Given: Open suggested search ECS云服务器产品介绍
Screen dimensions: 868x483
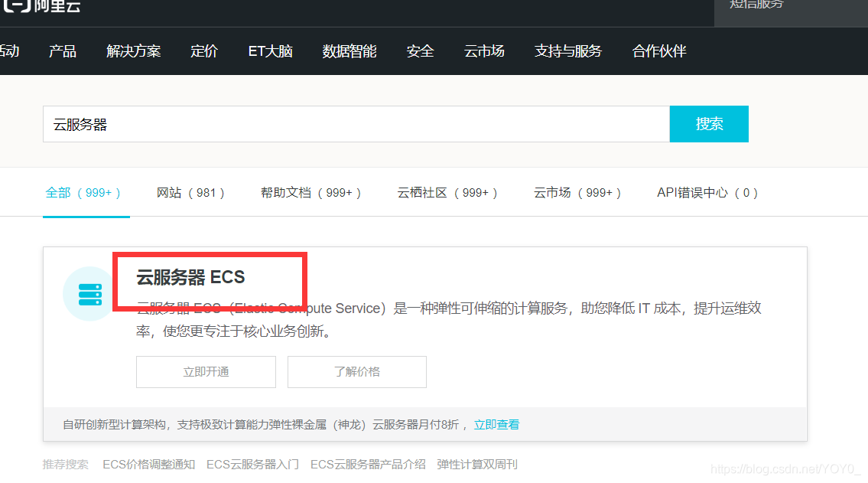Looking at the screenshot, I should tap(368, 465).
